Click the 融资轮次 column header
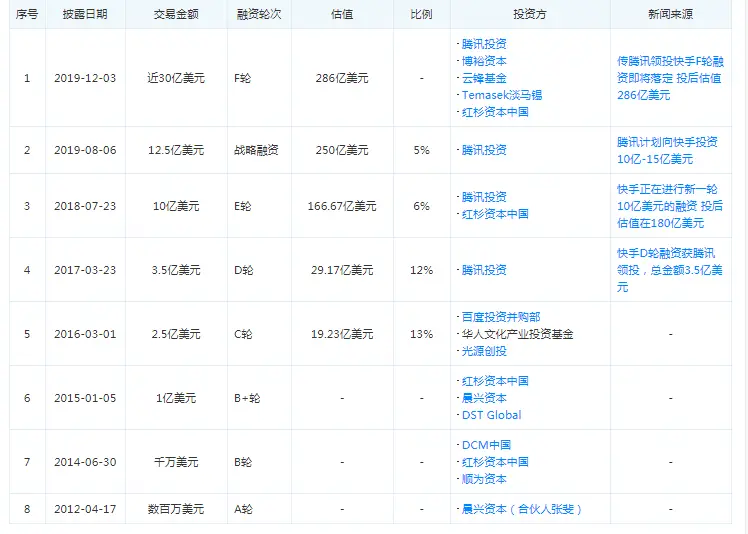The width and height of the screenshot is (748, 534). point(259,14)
